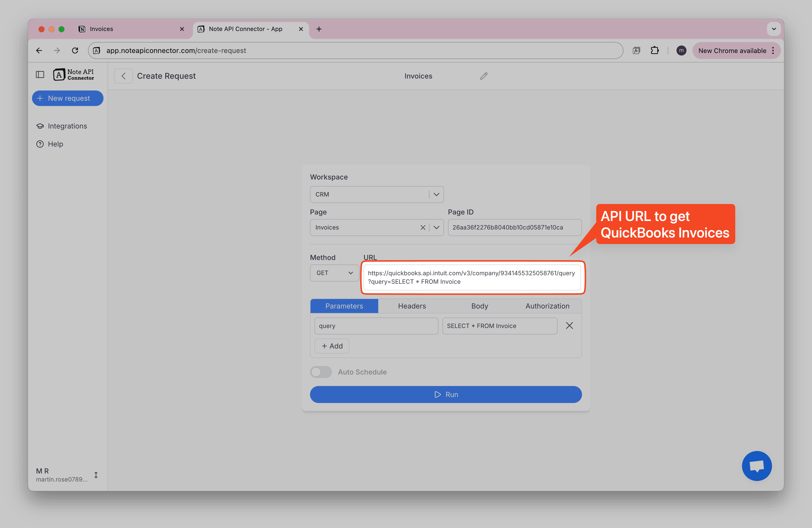This screenshot has width=812, height=528.
Task: Open the Chrome extensions puzzle icon
Action: coord(654,50)
